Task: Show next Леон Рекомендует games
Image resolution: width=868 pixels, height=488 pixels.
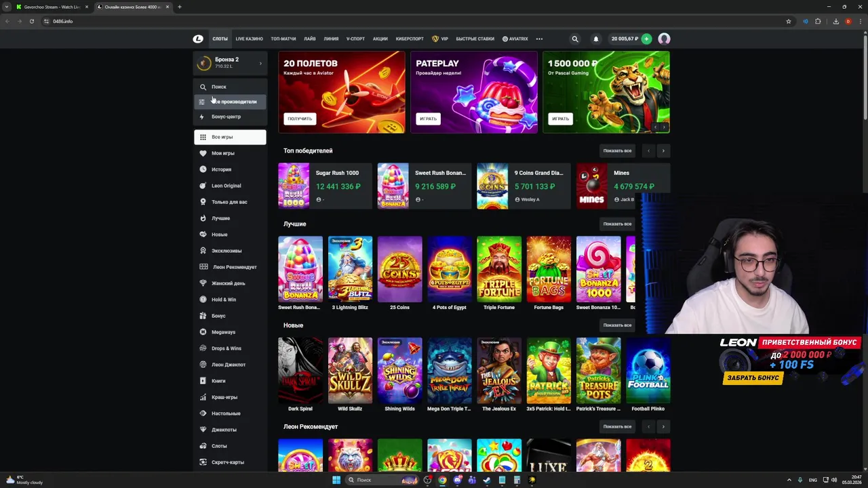Action: pos(663,426)
